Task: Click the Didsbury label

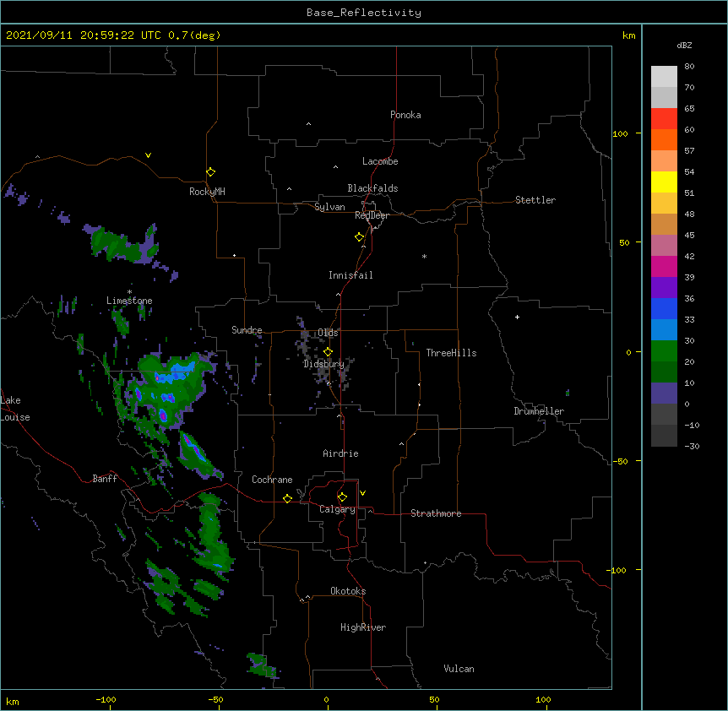Action: click(x=324, y=364)
